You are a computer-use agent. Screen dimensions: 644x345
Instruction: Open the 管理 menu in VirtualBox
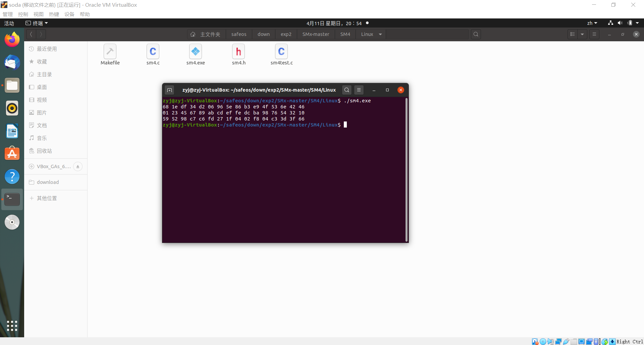tap(8, 14)
